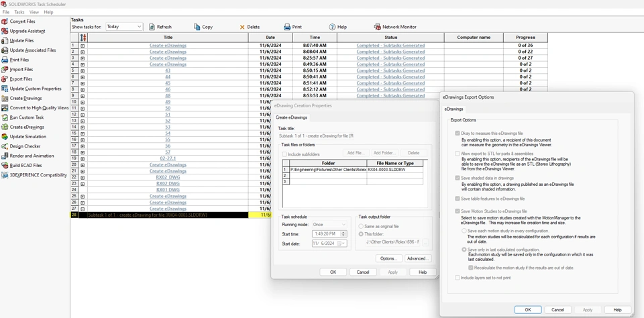Toggle Include subfolders checkbox
The width and height of the screenshot is (644, 318).
pyautogui.click(x=284, y=154)
